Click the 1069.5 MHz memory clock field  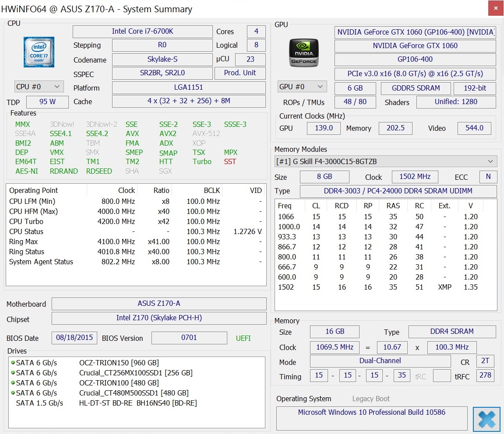[x=335, y=347]
